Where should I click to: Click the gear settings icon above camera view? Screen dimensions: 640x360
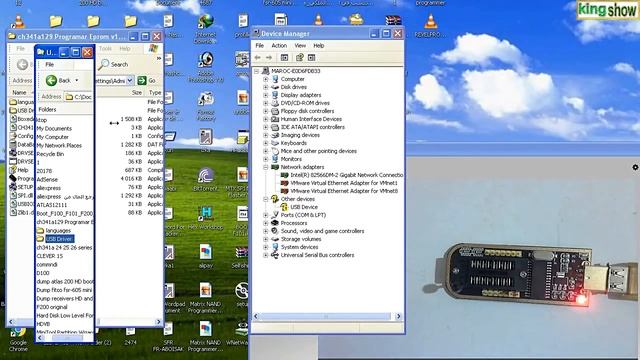coord(635,167)
